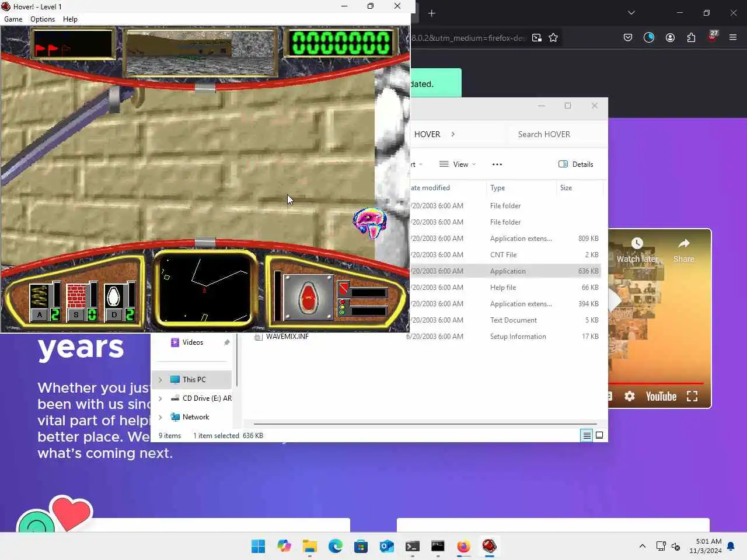Viewport: 747px width, 560px height.
Task: Expand the CD Drive (E:) tree node
Action: point(160,398)
